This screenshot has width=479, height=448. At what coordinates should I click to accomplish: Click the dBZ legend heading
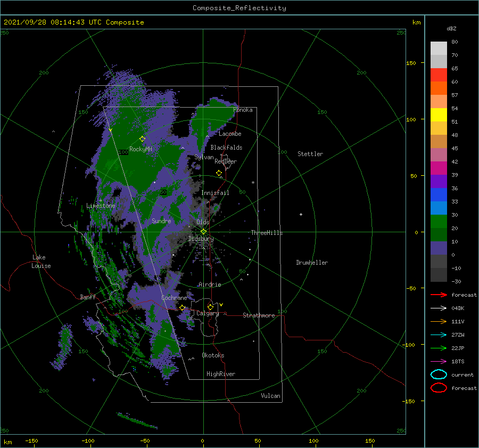pos(451,28)
